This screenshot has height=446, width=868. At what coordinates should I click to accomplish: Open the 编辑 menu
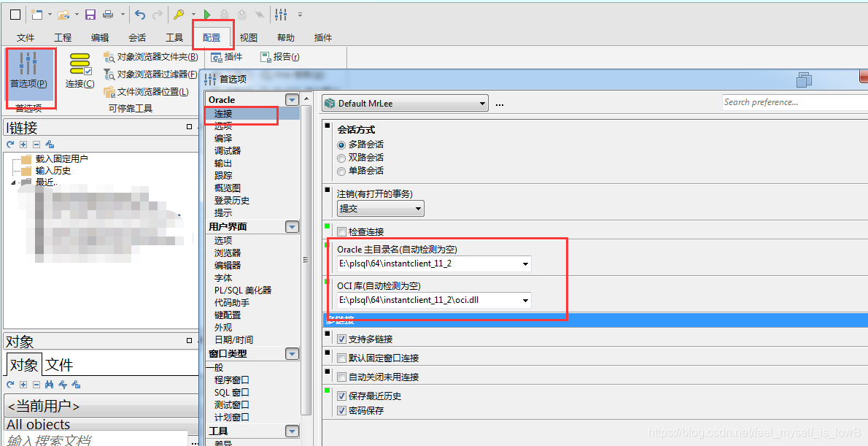click(x=100, y=38)
